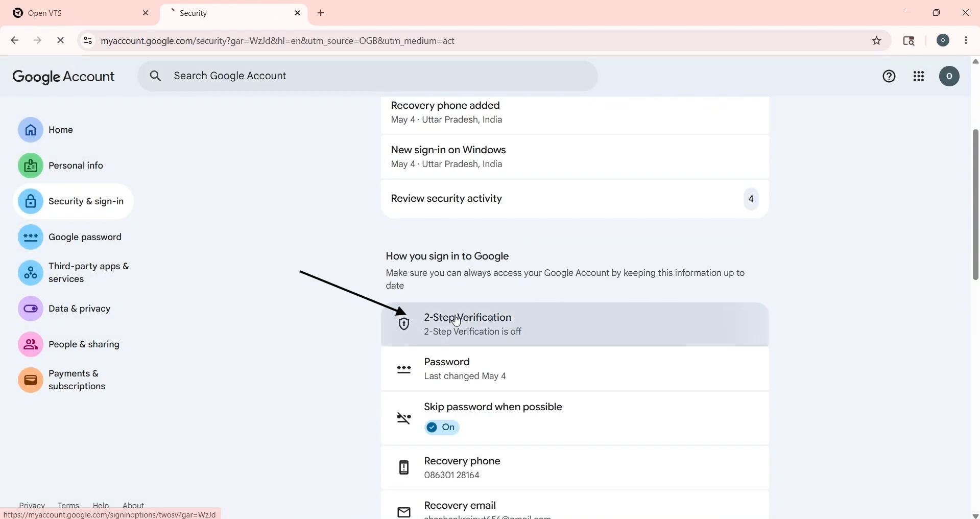The image size is (980, 519).
Task: Open Third-party apps & services icon
Action: pos(31,273)
